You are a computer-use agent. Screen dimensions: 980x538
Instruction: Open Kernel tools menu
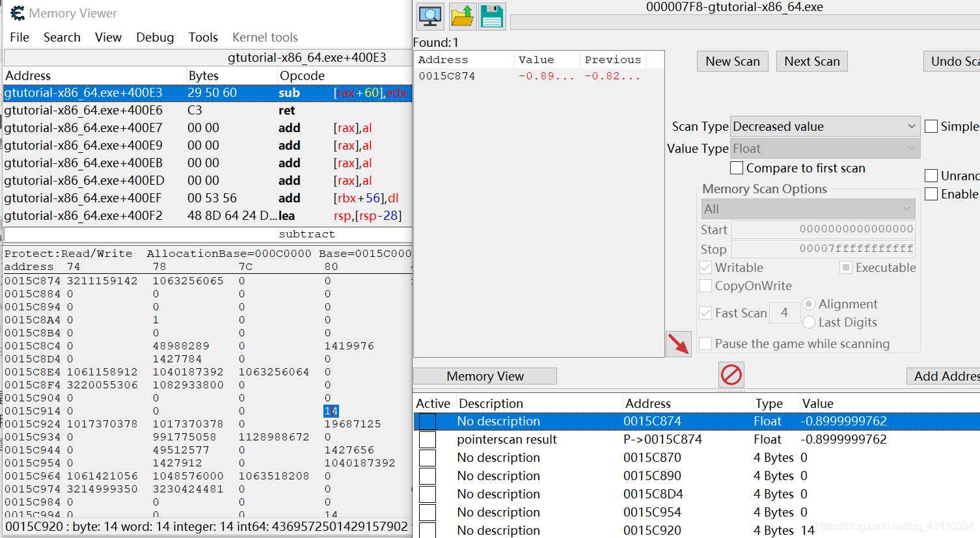tap(265, 37)
